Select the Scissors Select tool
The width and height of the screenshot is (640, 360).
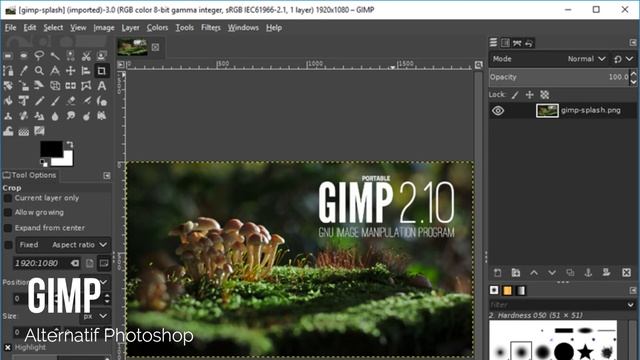[x=86, y=56]
